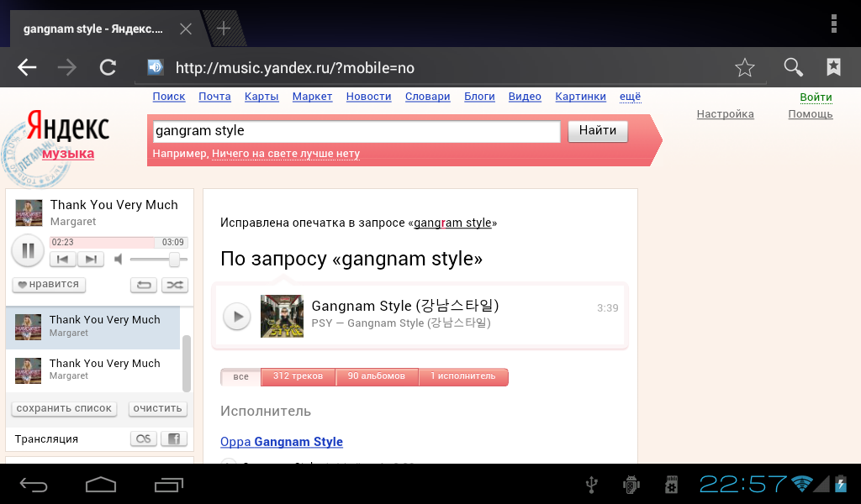Tap the SD card notification icon
861x504 pixels.
click(x=671, y=484)
